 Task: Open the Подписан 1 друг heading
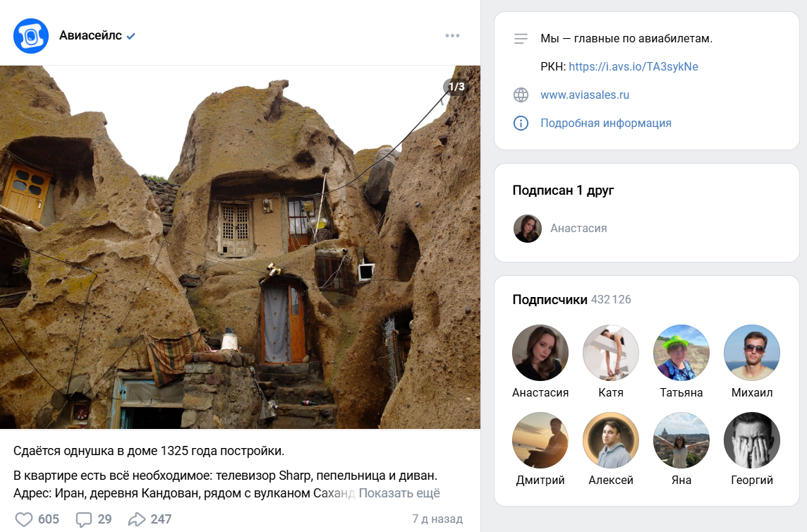pyautogui.click(x=563, y=190)
